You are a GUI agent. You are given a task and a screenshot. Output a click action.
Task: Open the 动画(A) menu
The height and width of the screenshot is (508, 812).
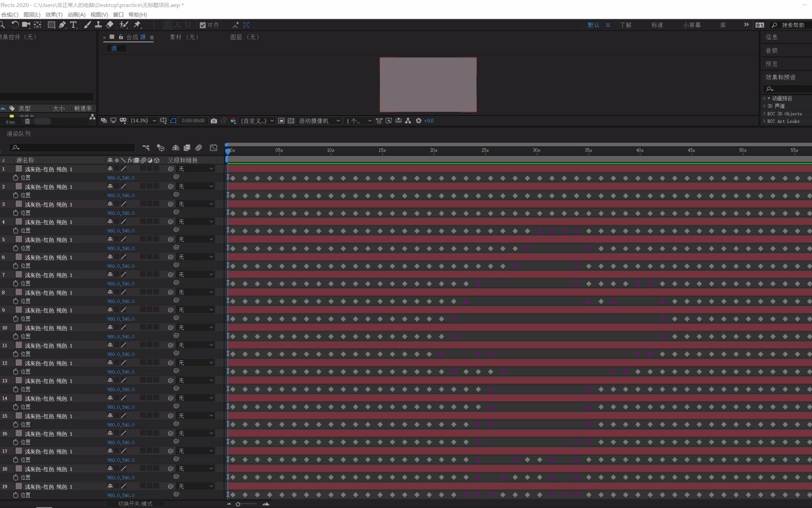point(77,15)
